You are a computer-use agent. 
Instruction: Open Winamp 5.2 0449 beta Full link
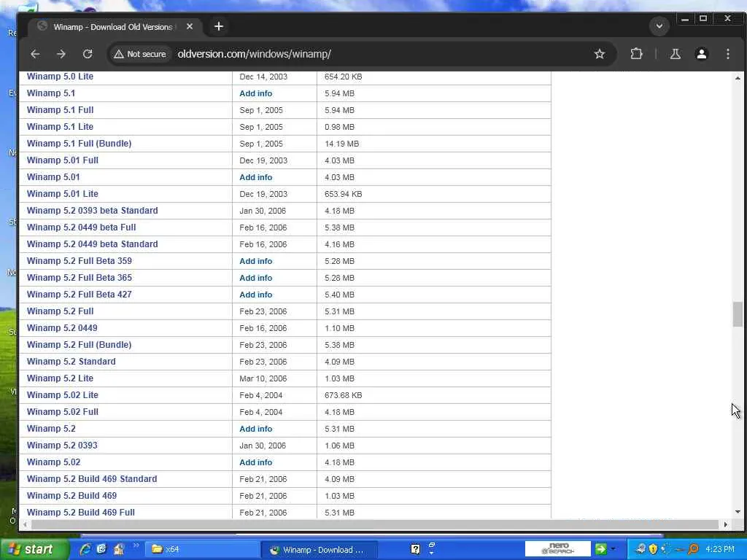tap(82, 227)
